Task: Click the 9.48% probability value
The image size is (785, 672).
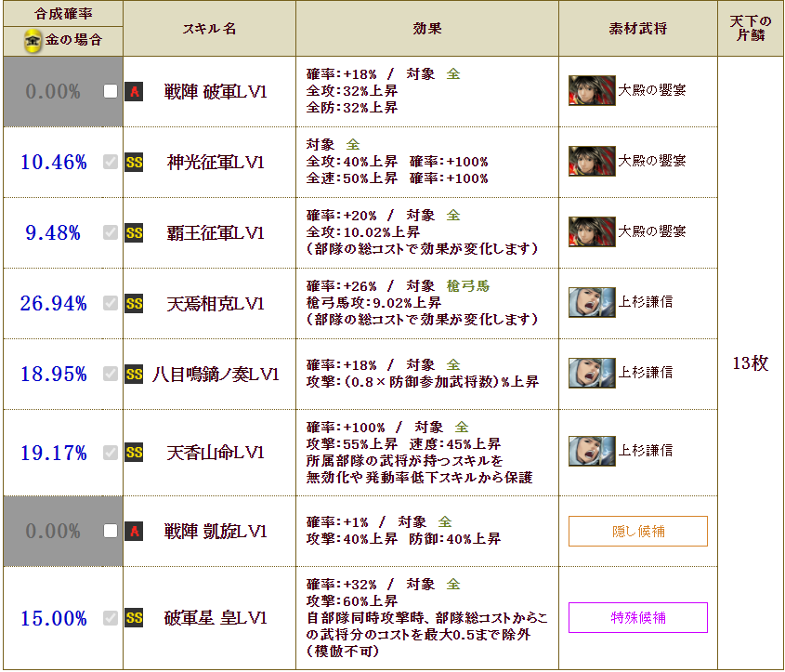Action: [53, 233]
